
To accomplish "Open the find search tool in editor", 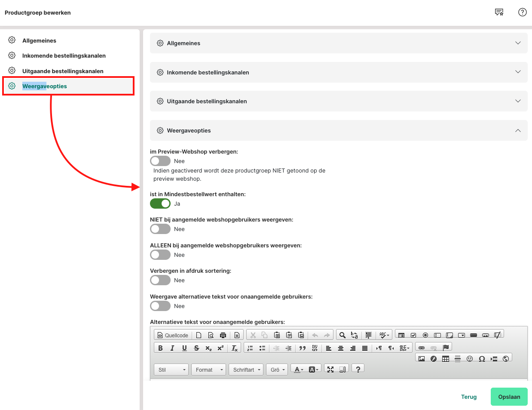I will click(342, 335).
